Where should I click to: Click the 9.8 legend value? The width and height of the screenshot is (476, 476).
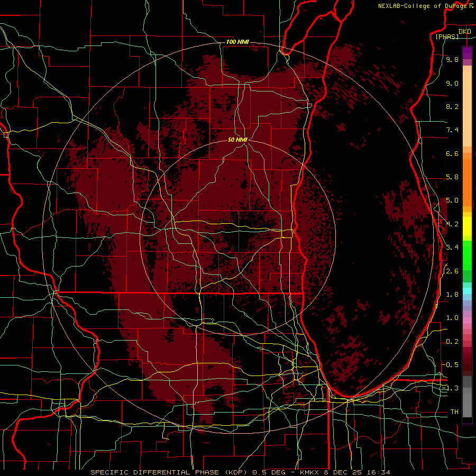(452, 60)
